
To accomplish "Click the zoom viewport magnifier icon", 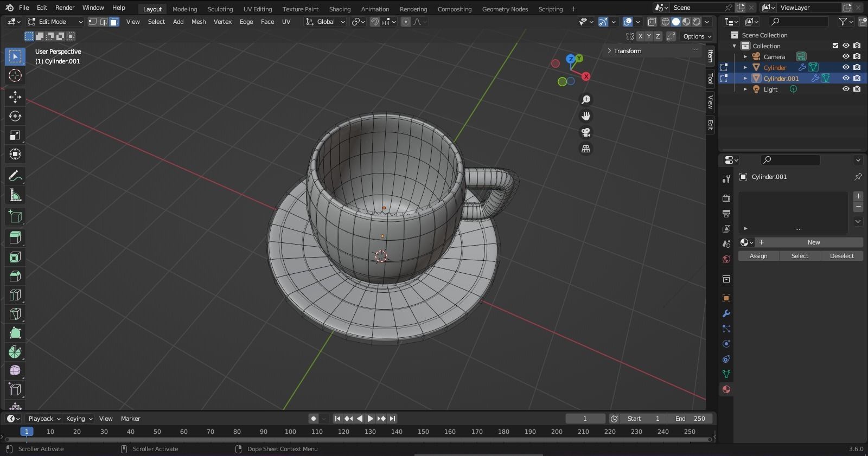I will click(x=586, y=100).
